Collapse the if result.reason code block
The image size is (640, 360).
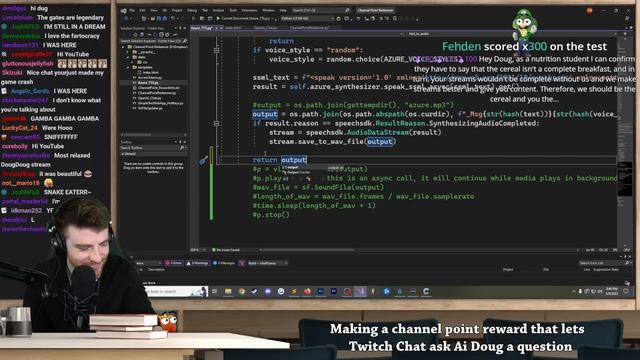pos(216,123)
